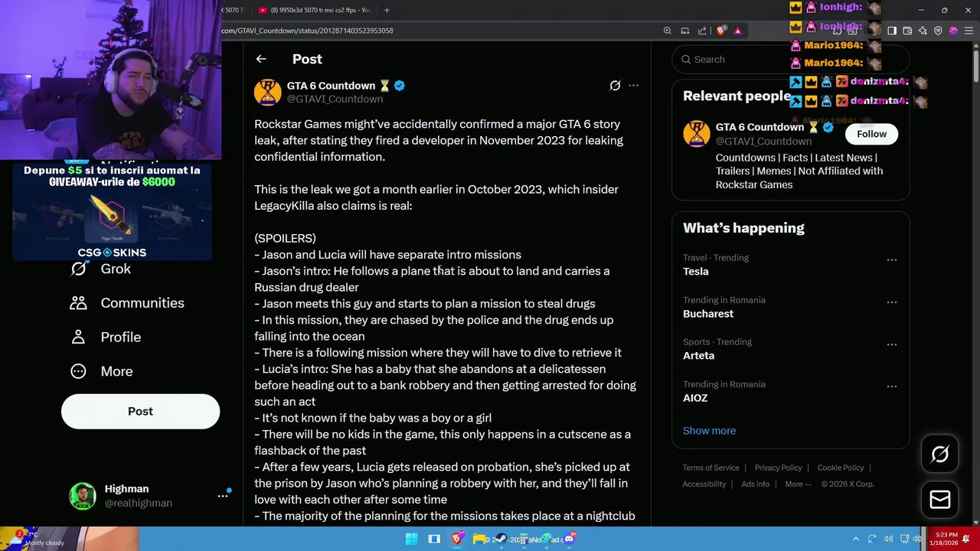Toggle the browser sidebar panel icon
This screenshot has height=551, width=980.
tap(892, 31)
